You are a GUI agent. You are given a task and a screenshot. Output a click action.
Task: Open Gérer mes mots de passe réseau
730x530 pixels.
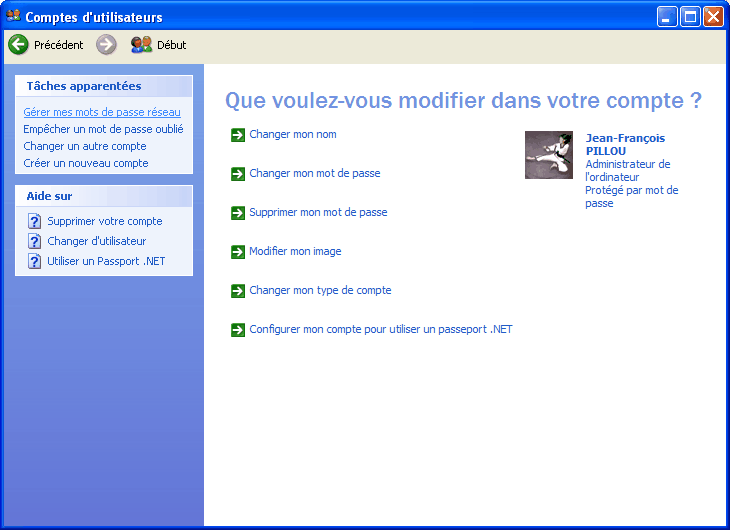[102, 112]
